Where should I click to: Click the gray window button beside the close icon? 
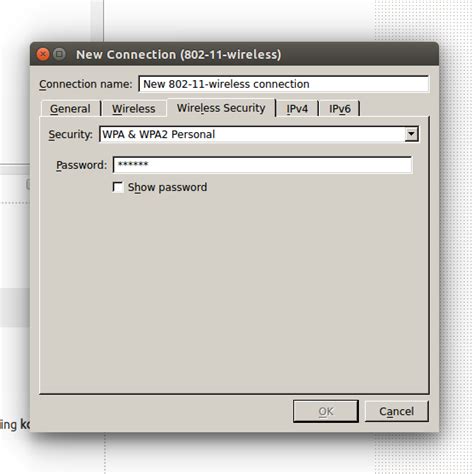59,54
